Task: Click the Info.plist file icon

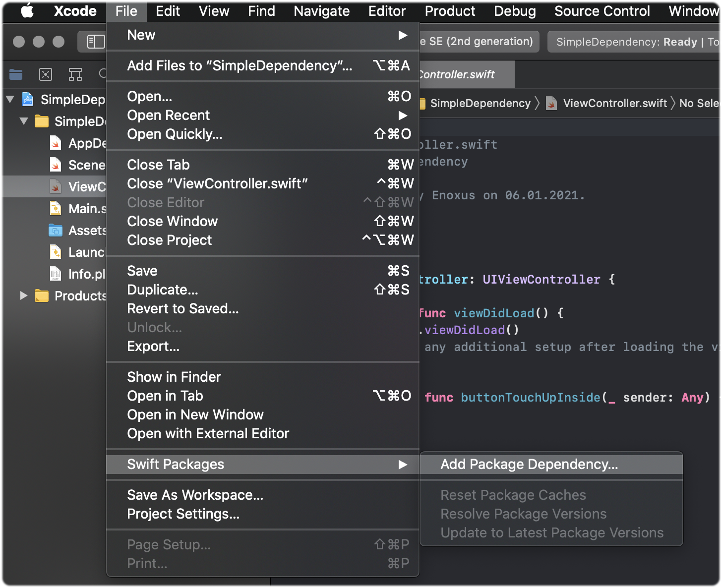Action: (56, 274)
